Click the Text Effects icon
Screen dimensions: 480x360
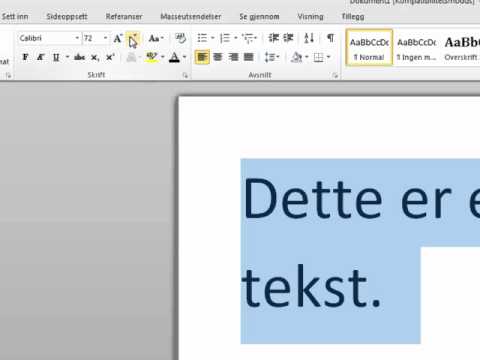[131, 57]
